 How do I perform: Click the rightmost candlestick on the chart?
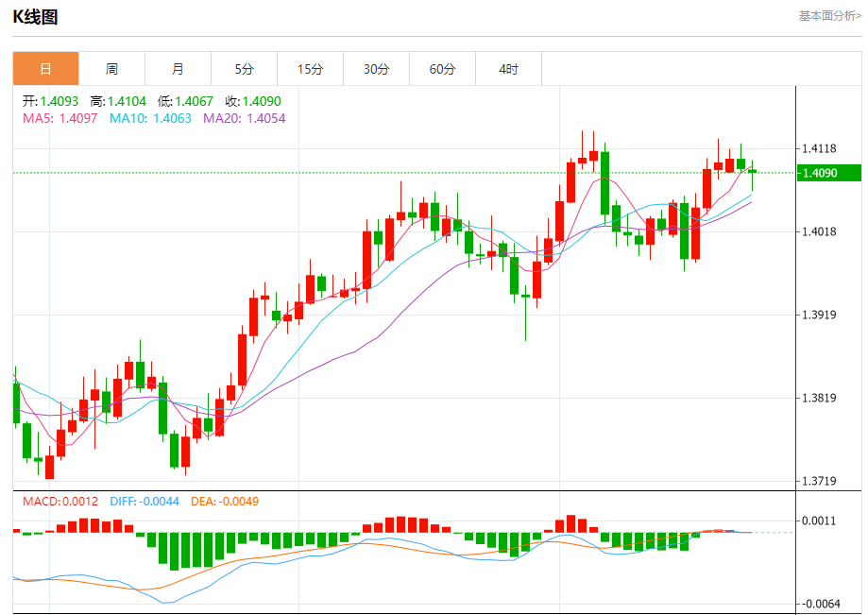click(753, 171)
